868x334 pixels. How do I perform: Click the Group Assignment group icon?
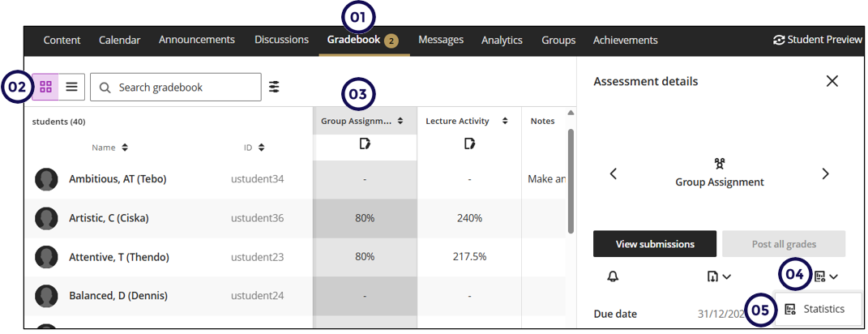(720, 164)
